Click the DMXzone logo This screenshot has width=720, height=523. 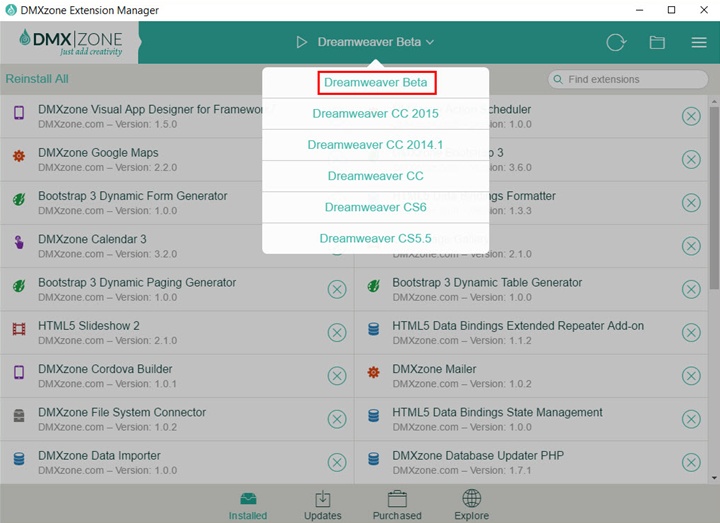click(71, 42)
